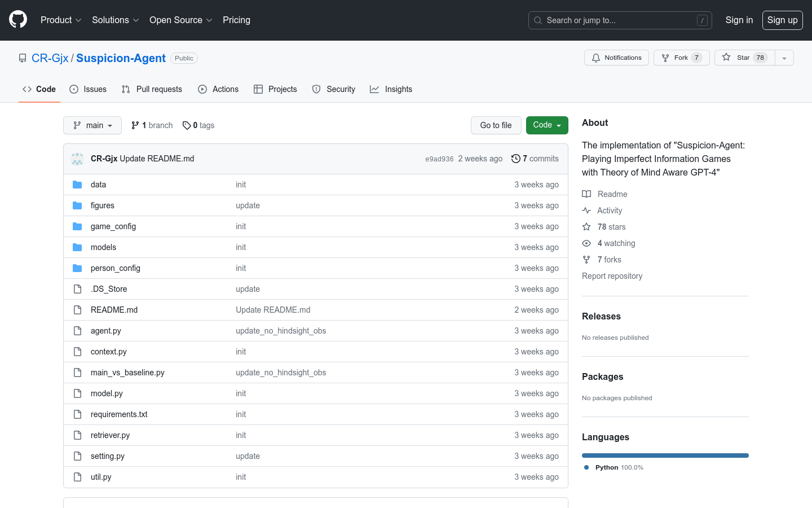812x508 pixels.
Task: Switch to the Pull requests tab
Action: (152, 89)
